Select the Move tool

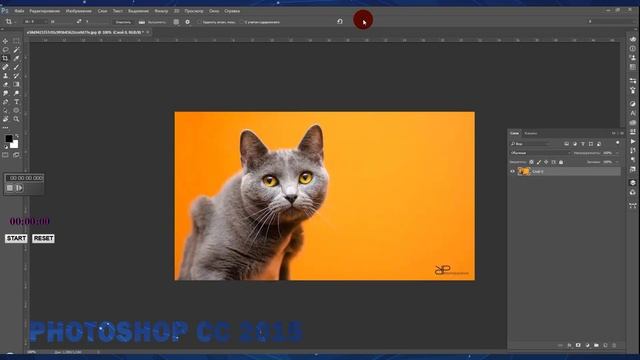pyautogui.click(x=5, y=41)
